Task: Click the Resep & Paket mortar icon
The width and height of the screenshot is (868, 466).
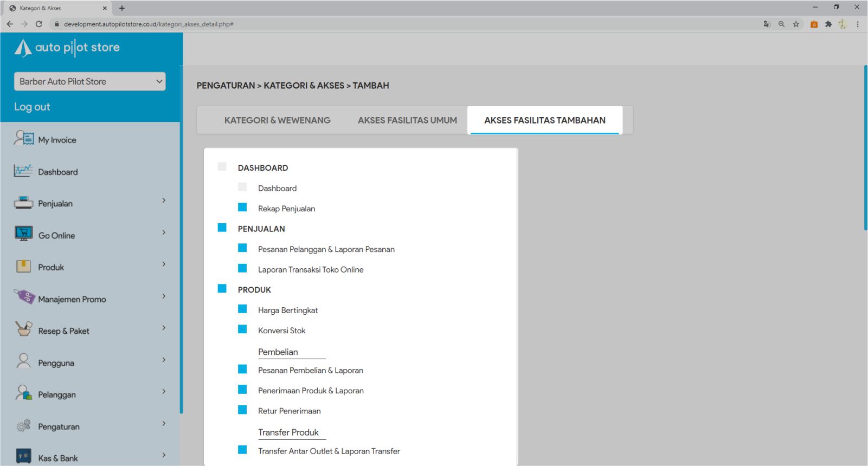Action: coord(23,329)
